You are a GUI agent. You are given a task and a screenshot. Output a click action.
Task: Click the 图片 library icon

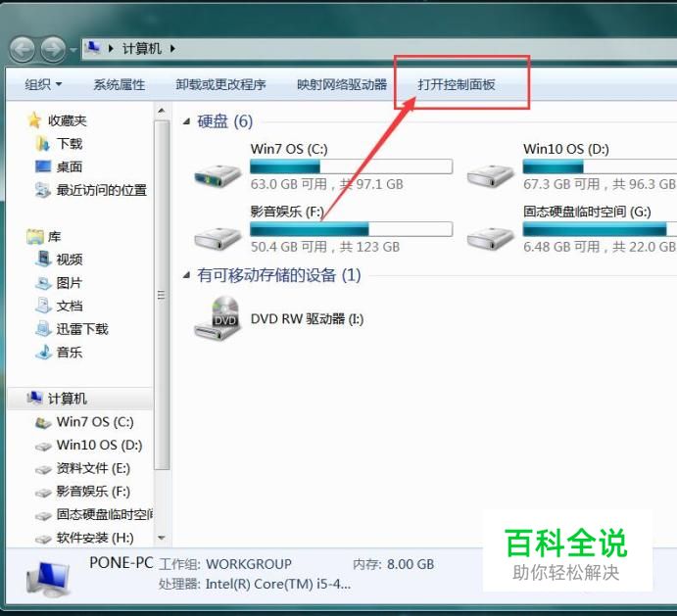click(43, 283)
